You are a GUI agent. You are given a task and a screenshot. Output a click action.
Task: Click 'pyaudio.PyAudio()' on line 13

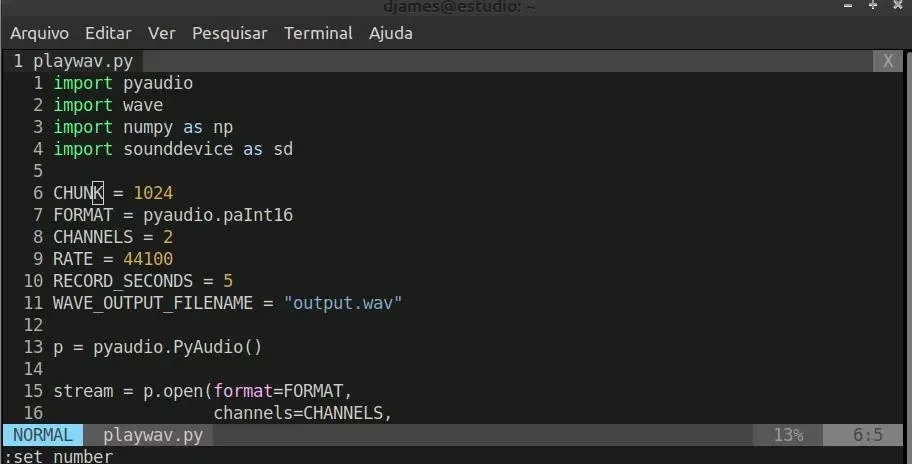click(x=178, y=348)
